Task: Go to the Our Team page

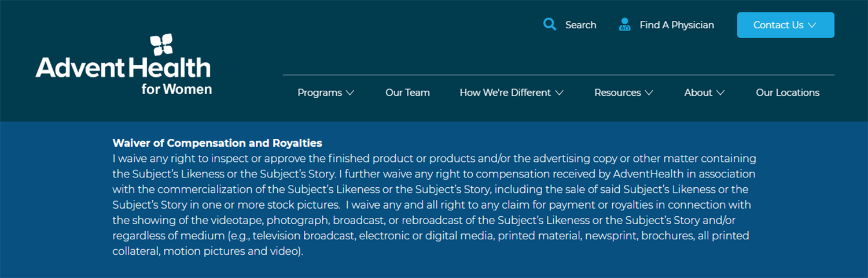Action: click(x=407, y=92)
